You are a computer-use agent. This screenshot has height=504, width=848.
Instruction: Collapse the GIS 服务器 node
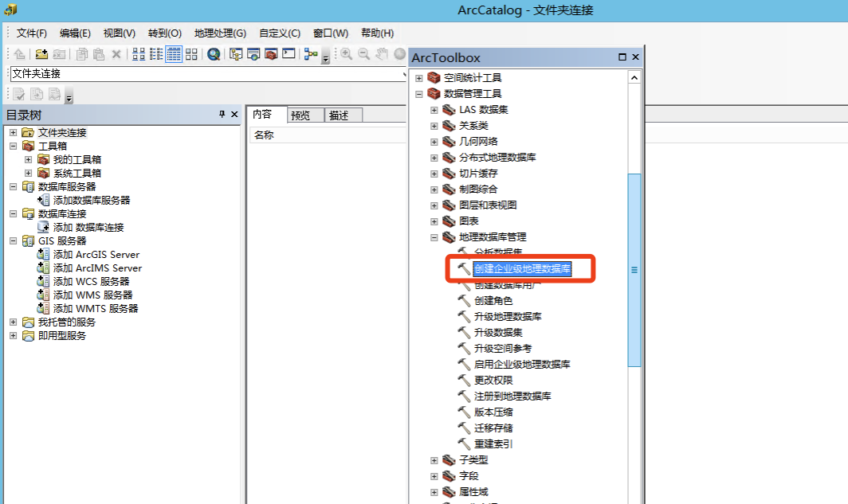coord(14,241)
